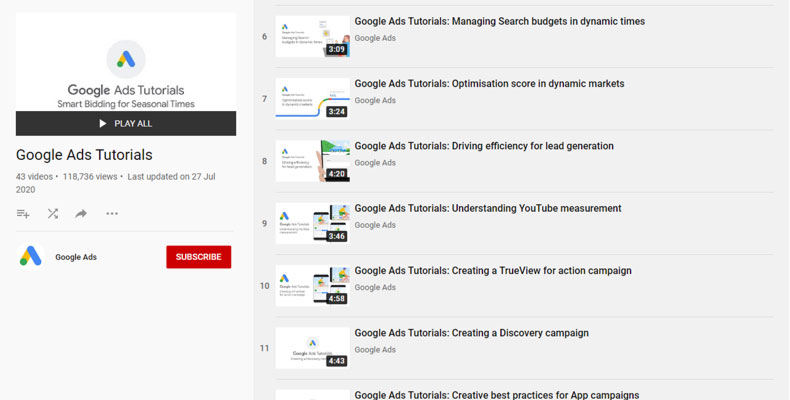790x400 pixels.
Task: Open thumbnail of Managing Search budgets video
Action: (x=312, y=36)
